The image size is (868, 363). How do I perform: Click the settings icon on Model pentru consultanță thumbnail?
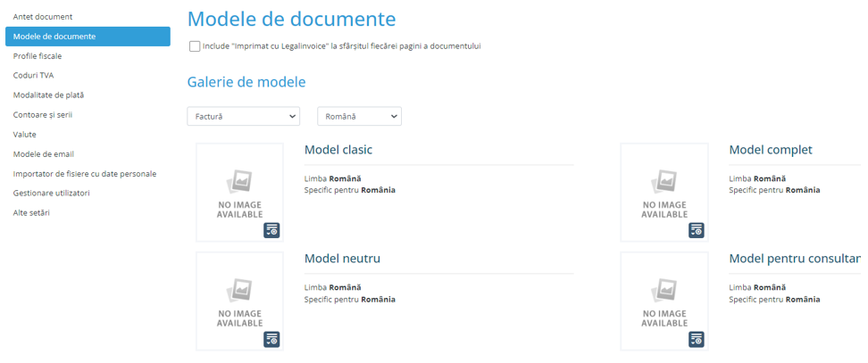click(x=697, y=339)
